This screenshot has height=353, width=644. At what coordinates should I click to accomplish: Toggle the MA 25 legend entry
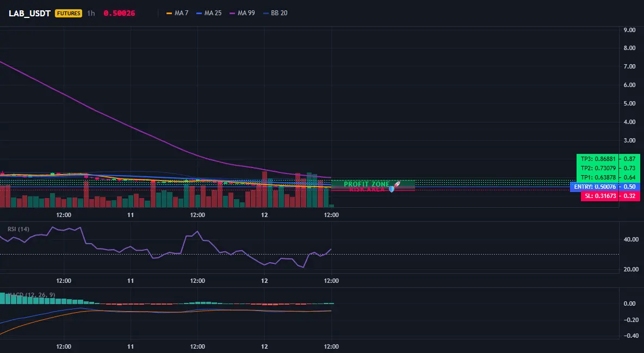(x=209, y=13)
